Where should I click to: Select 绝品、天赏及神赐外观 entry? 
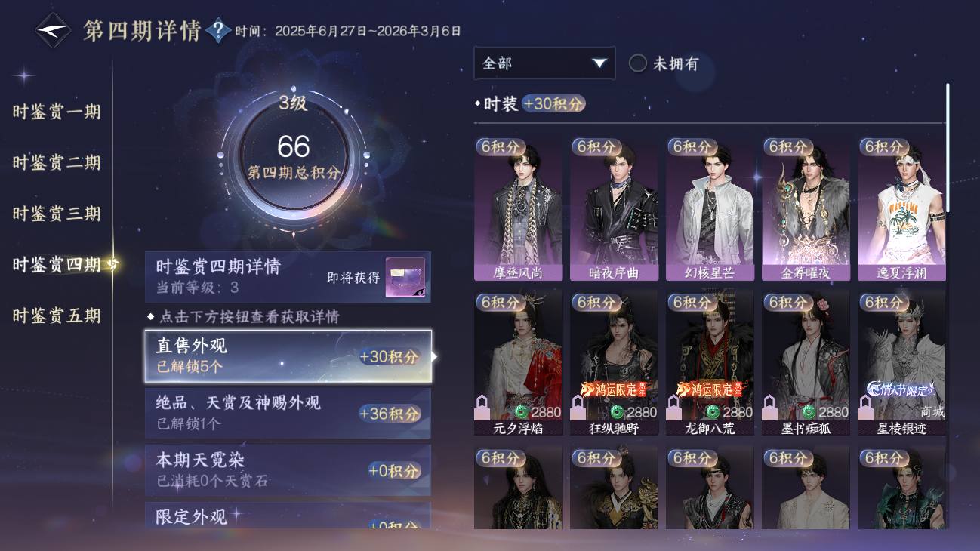[x=288, y=413]
